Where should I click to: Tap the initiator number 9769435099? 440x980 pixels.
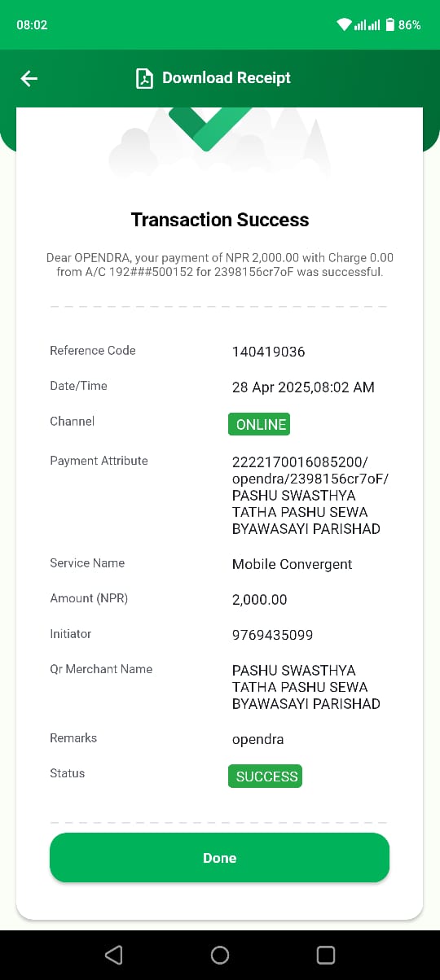pyautogui.click(x=273, y=635)
